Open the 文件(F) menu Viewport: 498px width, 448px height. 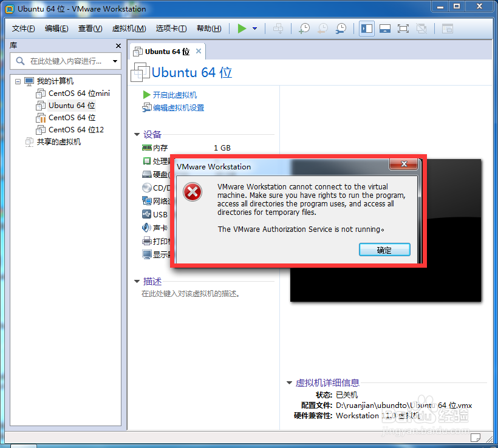pyautogui.click(x=23, y=29)
